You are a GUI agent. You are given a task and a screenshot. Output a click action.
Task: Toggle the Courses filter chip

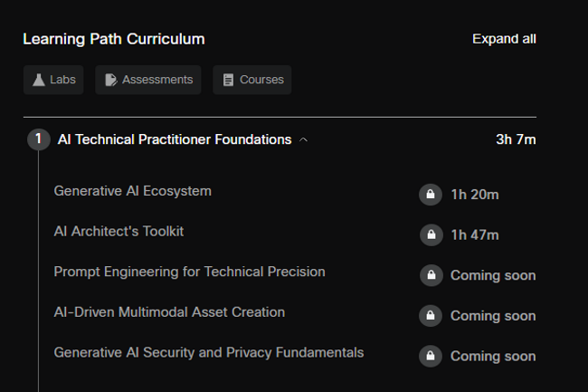pyautogui.click(x=251, y=80)
